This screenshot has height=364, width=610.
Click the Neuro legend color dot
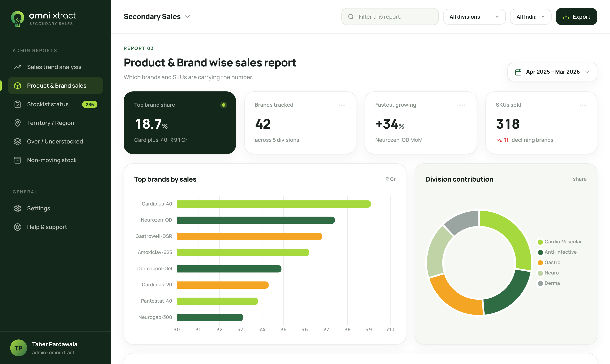(x=540, y=273)
